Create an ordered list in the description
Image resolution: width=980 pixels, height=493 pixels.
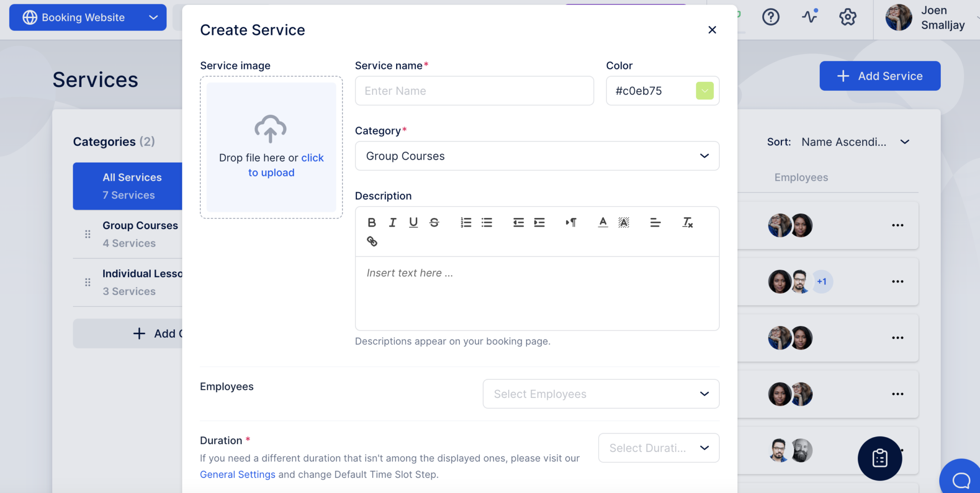(x=465, y=222)
